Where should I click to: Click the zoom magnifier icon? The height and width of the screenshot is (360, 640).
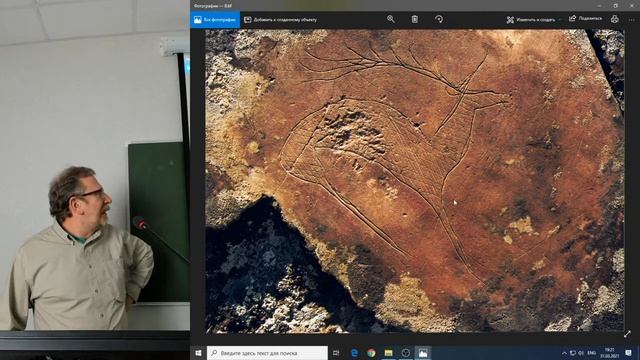391,19
